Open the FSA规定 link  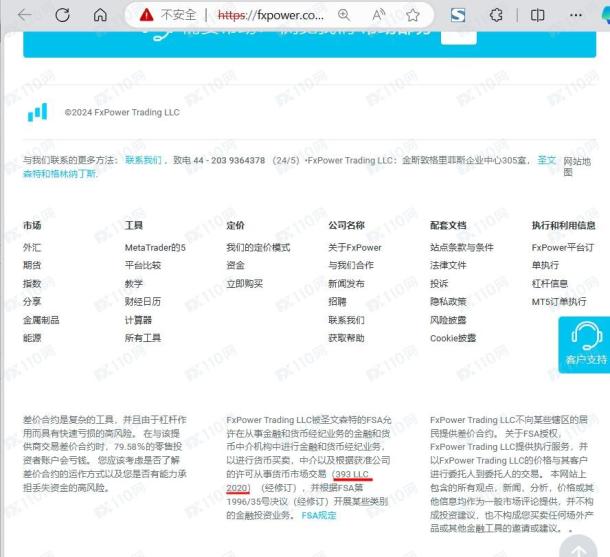(x=319, y=515)
